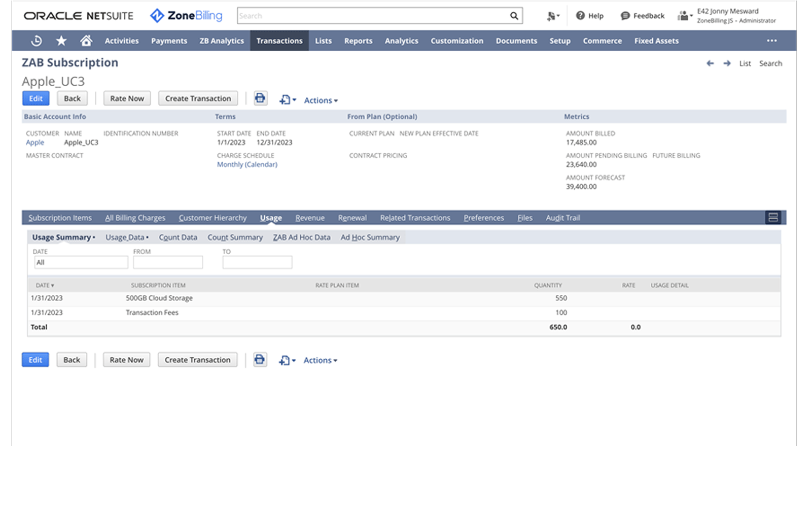Go to the Home house icon
Viewport: 812px width, 513px height.
86,40
